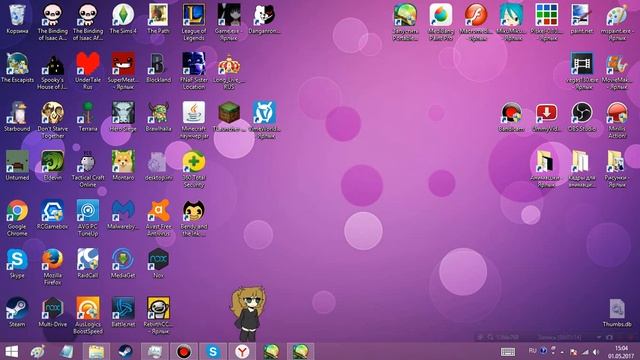This screenshot has width=640, height=360.
Task: Launch AVG PC TuneUp shortcut
Action: click(88, 218)
